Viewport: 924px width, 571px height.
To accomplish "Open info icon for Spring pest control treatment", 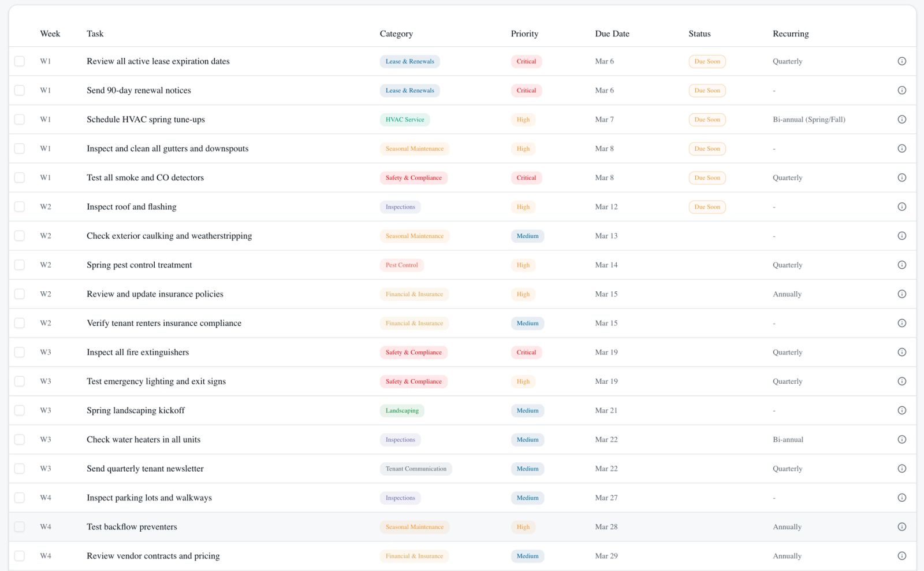I will pos(901,265).
